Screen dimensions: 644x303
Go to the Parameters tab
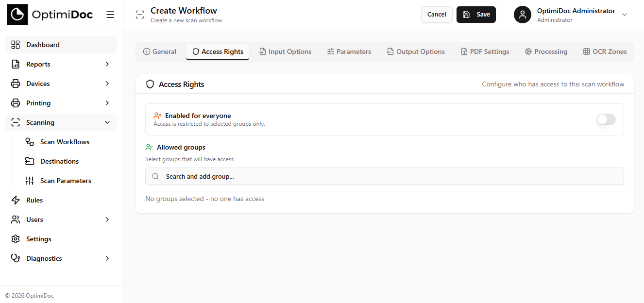click(x=349, y=52)
